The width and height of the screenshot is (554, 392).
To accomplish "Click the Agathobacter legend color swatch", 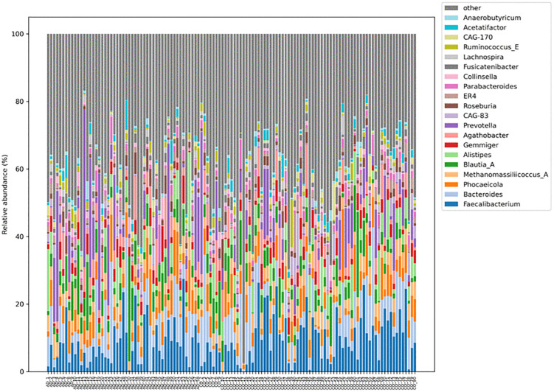I will click(x=451, y=135).
